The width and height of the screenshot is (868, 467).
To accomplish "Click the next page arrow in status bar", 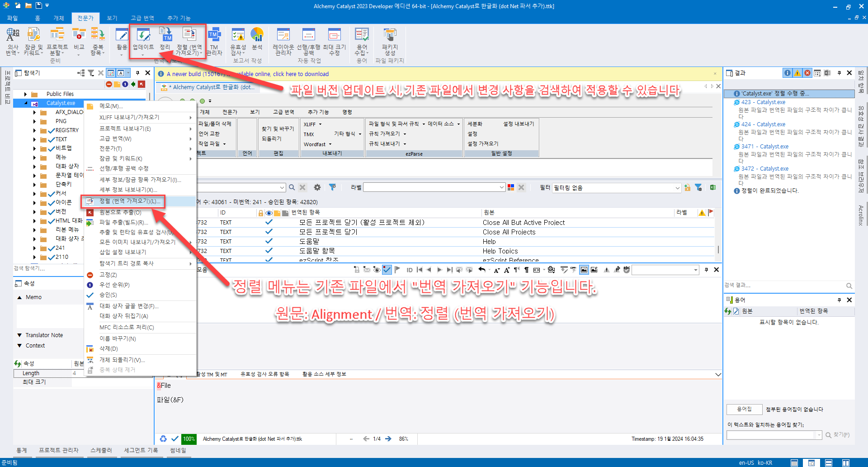I will point(388,439).
